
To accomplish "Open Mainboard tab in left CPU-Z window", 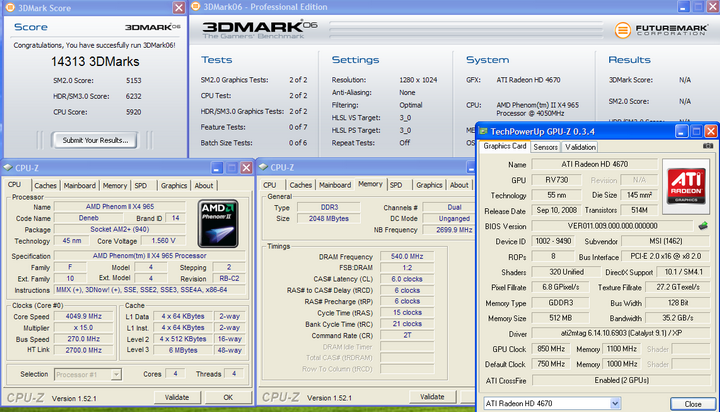I will tap(79, 186).
